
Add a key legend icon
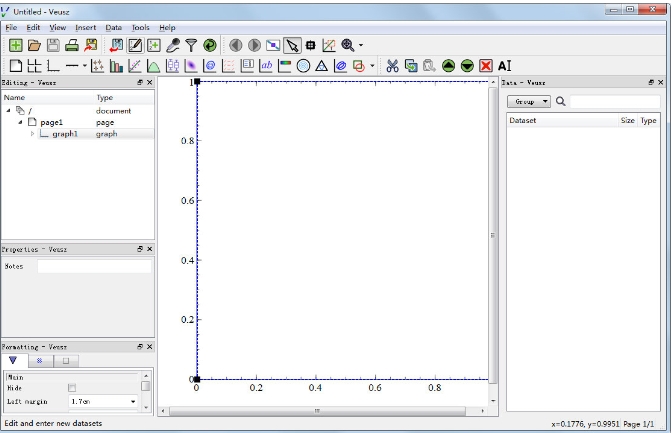tap(247, 66)
